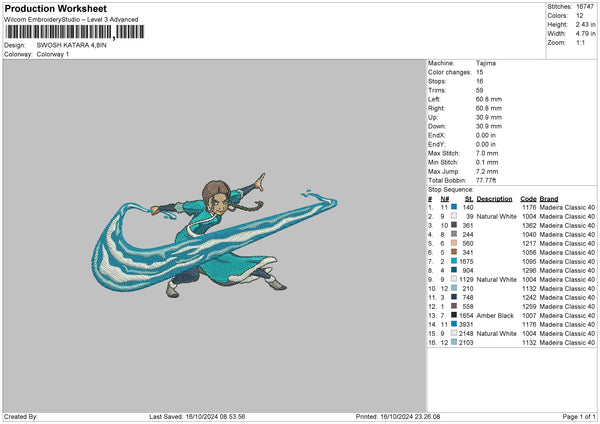
Task: Click the gray swatch in stop row 4
Action: (454, 234)
